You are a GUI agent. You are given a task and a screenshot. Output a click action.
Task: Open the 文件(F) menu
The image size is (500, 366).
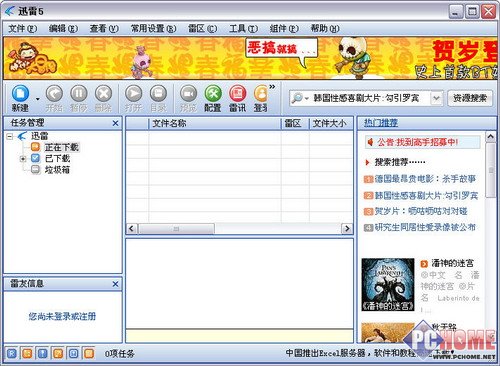(x=22, y=29)
